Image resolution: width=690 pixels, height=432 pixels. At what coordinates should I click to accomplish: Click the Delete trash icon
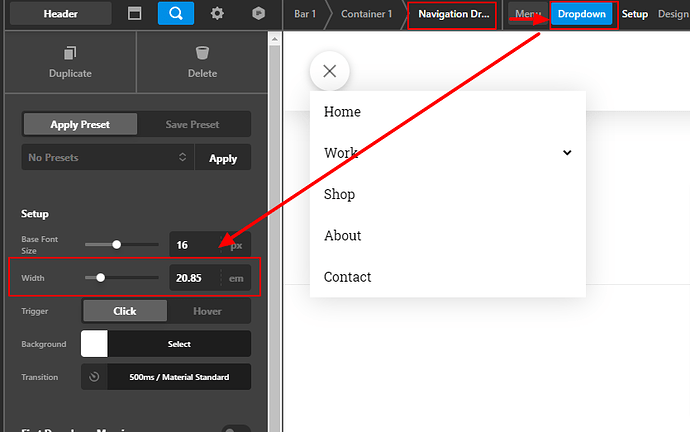pyautogui.click(x=202, y=53)
